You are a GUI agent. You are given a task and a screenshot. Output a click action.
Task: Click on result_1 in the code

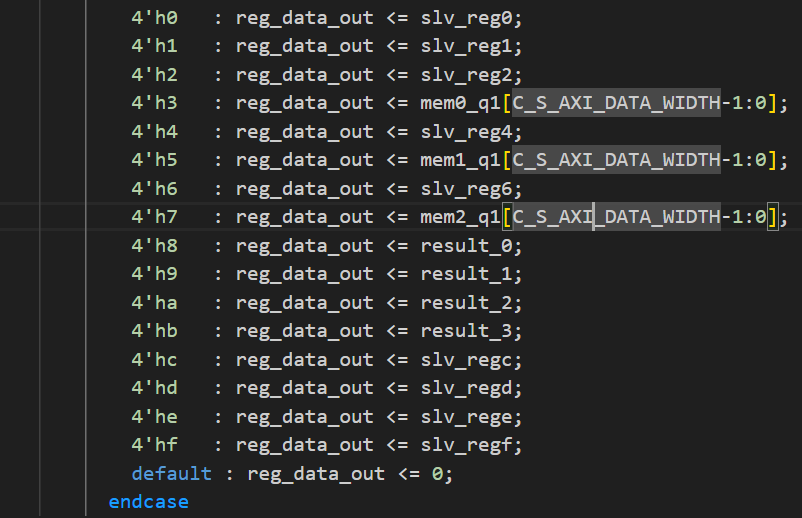pyautogui.click(x=467, y=274)
